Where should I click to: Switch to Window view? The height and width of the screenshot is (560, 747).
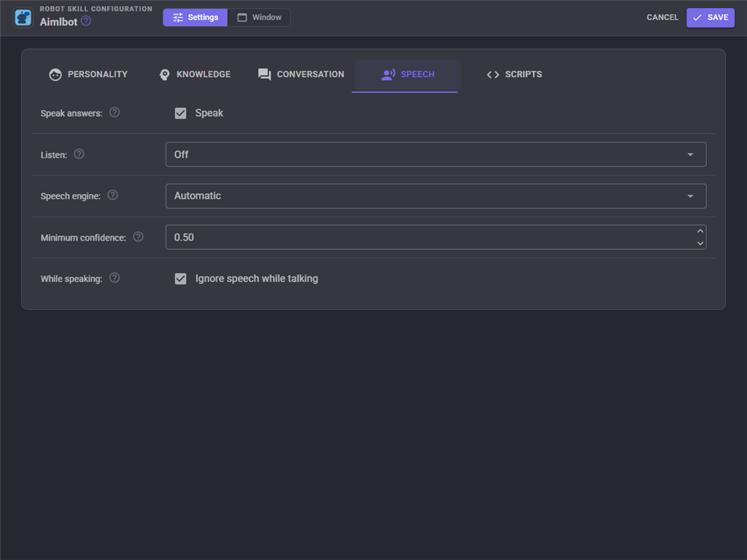pyautogui.click(x=259, y=17)
